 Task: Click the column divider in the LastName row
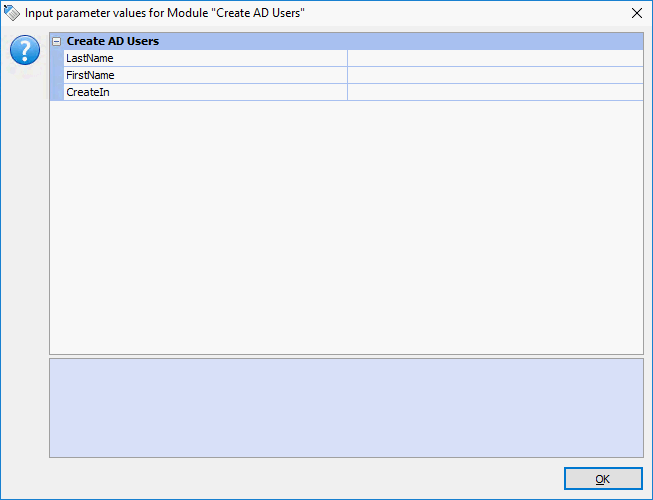(347, 58)
